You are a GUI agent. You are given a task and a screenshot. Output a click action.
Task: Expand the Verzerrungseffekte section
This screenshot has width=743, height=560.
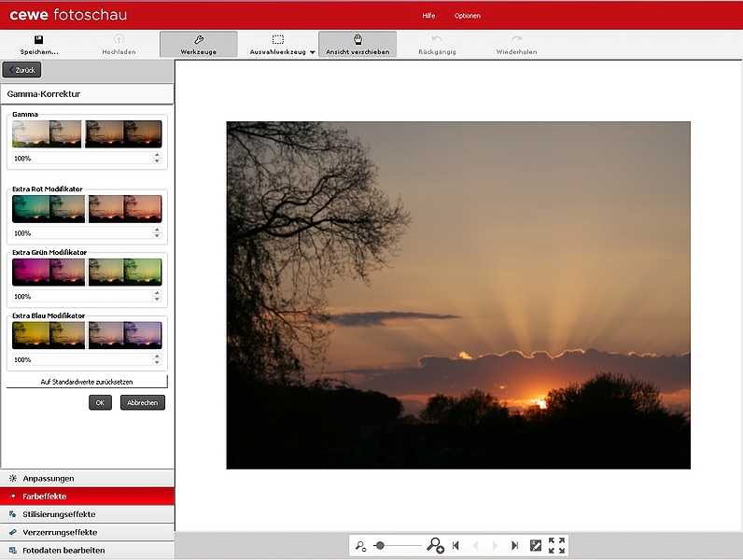click(87, 532)
